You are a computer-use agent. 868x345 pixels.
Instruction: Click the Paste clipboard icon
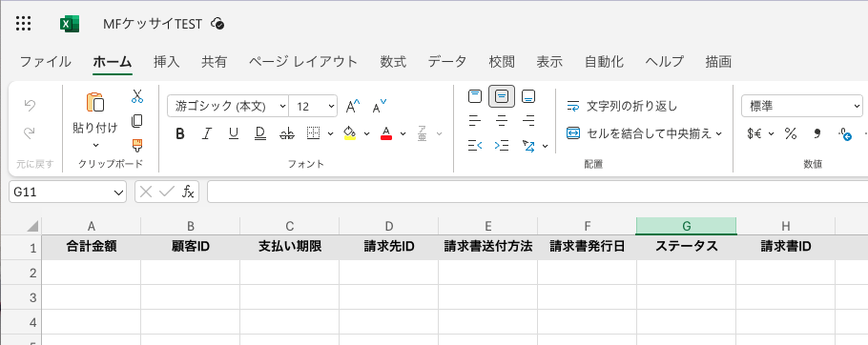95,103
